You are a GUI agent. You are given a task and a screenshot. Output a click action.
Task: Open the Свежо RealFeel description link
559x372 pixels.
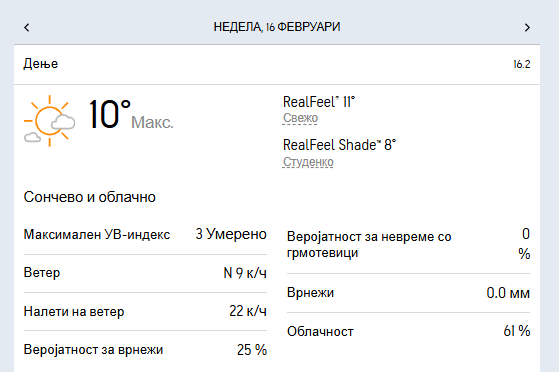point(300,118)
